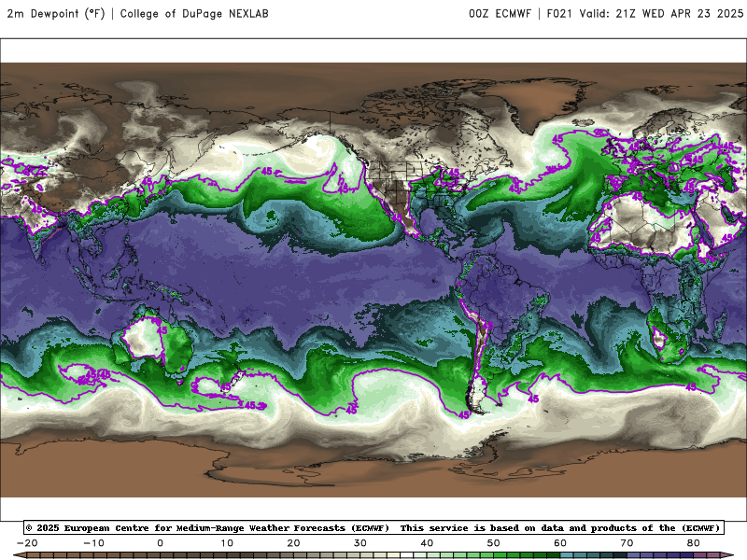Click the 30 label on color scale
The height and width of the screenshot is (560, 747).
coord(360,543)
